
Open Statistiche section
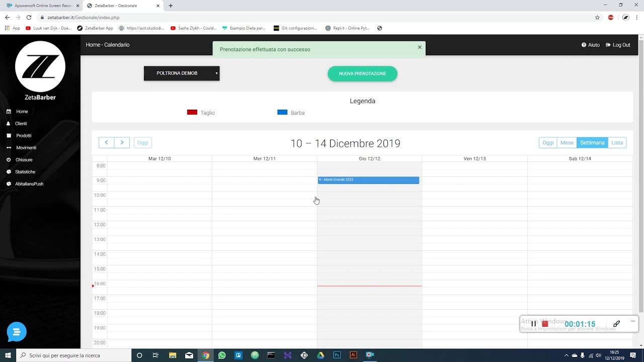pyautogui.click(x=25, y=172)
